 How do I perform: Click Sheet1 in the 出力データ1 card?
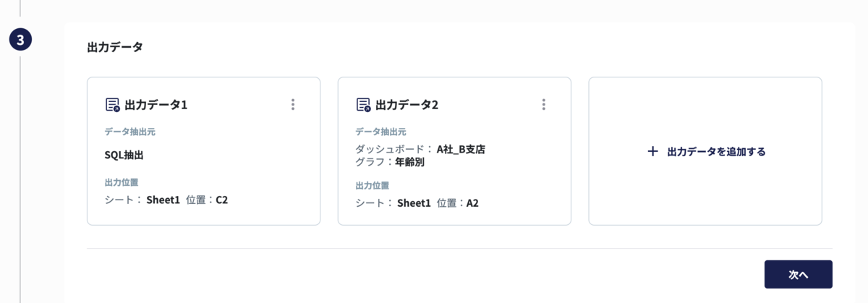tap(163, 200)
